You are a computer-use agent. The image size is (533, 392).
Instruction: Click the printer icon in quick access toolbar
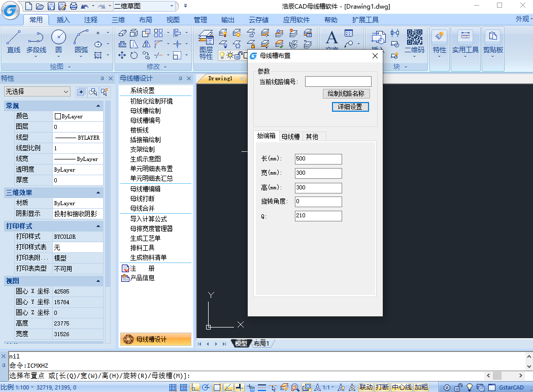[x=73, y=6]
